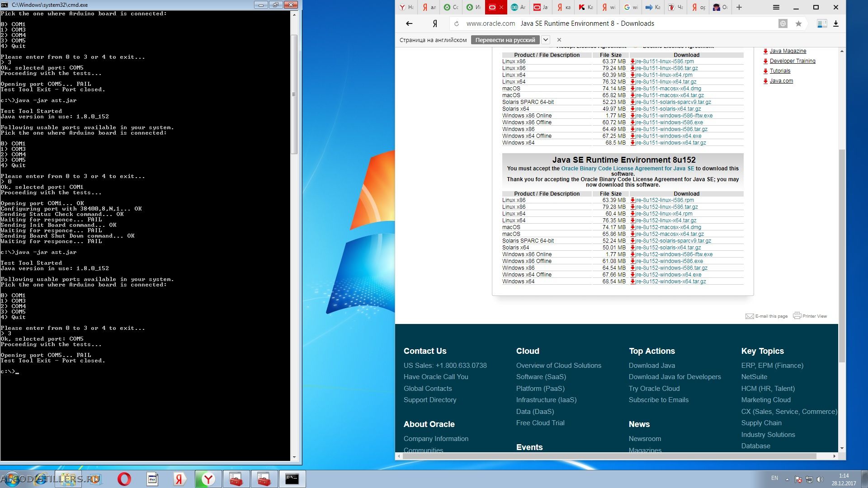Download jre-8u151-linux-i586.rpm
This screenshot has height=488, width=868.
[x=665, y=61]
